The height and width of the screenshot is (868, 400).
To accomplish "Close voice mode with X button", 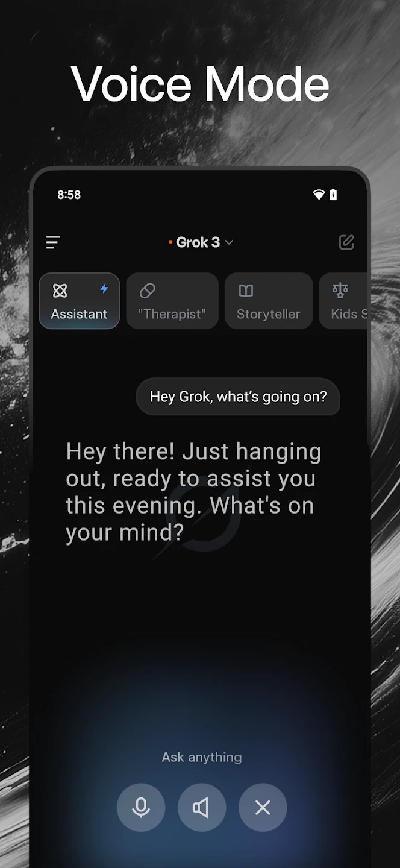I will tap(263, 808).
